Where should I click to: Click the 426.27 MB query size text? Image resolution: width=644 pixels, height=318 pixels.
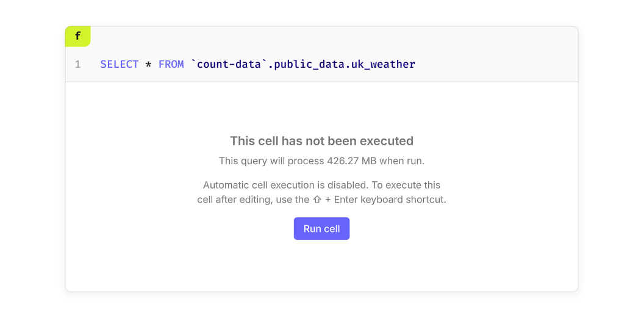click(351, 161)
